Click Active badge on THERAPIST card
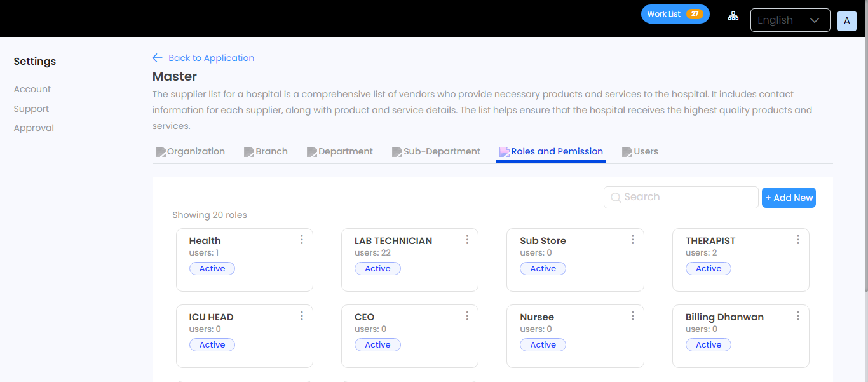The width and height of the screenshot is (868, 382). [x=709, y=269]
